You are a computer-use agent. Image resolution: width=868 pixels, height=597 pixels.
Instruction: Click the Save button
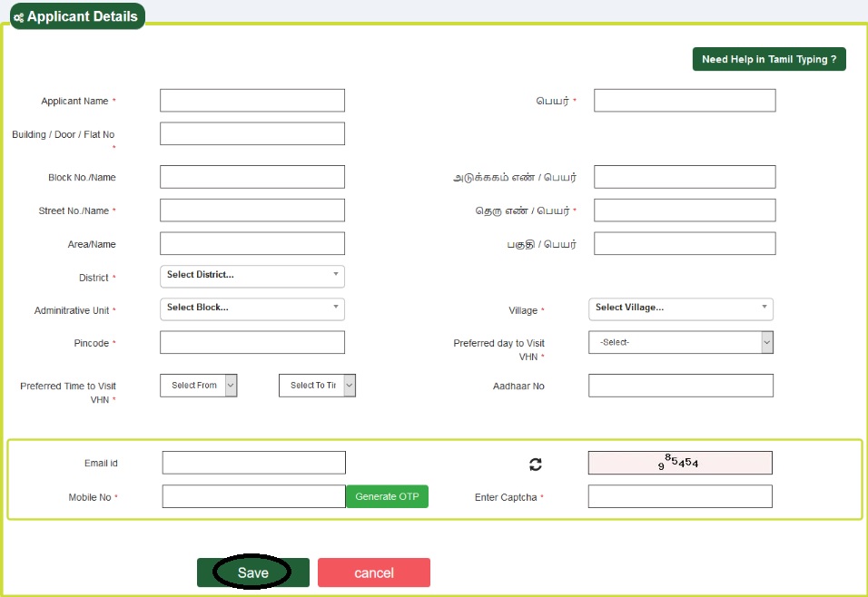pos(253,573)
